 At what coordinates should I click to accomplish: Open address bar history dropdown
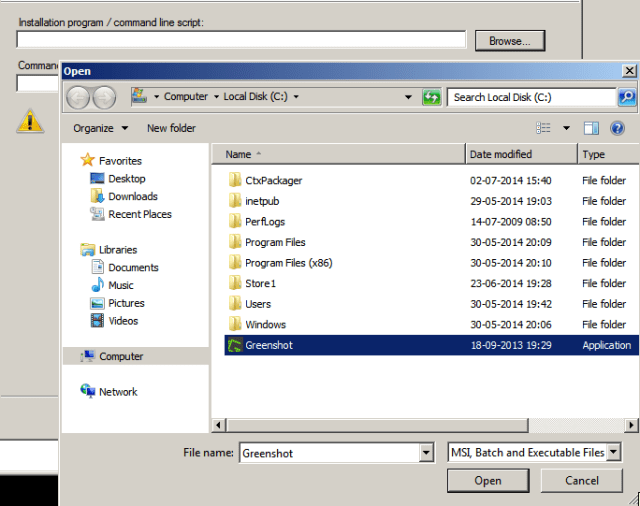[408, 97]
